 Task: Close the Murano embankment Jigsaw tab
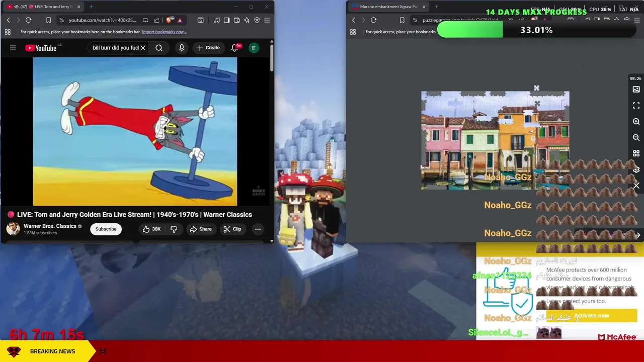(424, 7)
